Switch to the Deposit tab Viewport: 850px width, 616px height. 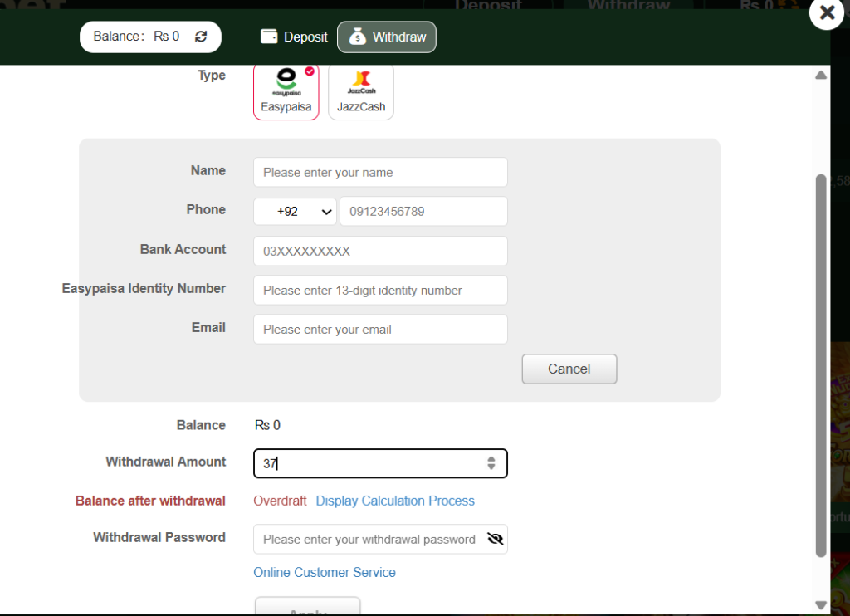click(295, 37)
